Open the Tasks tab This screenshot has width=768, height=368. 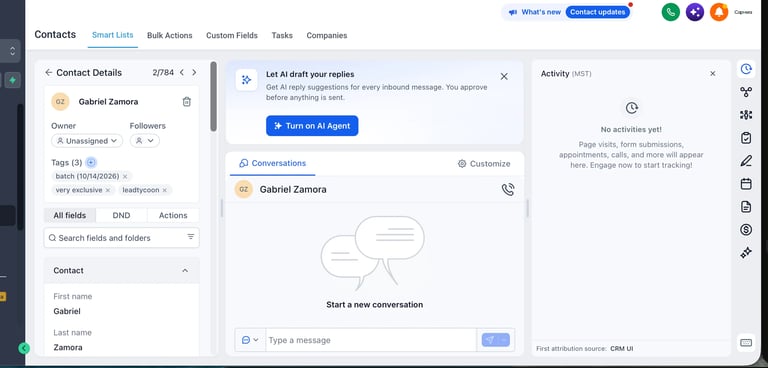[x=282, y=35]
